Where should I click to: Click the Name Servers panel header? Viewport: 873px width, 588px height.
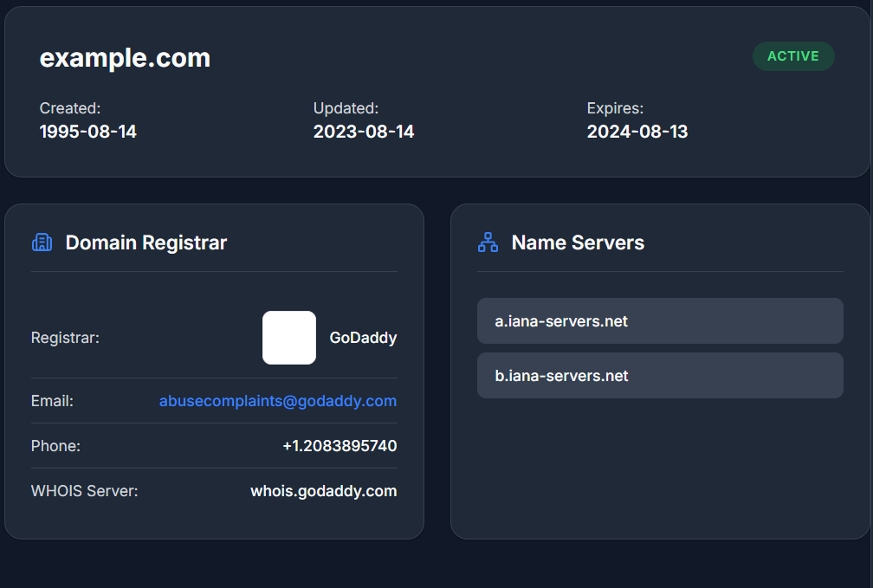[578, 242]
